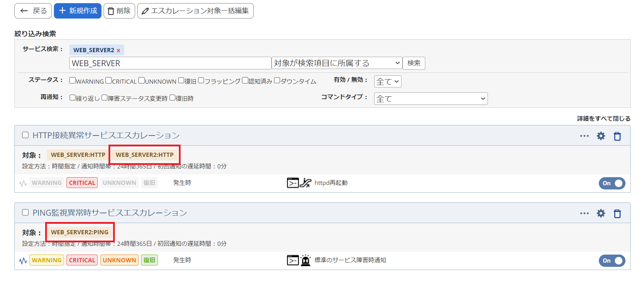Open settings gear for HTTP接続異常 escalation
Image resolution: width=644 pixels, height=284 pixels.
(601, 136)
